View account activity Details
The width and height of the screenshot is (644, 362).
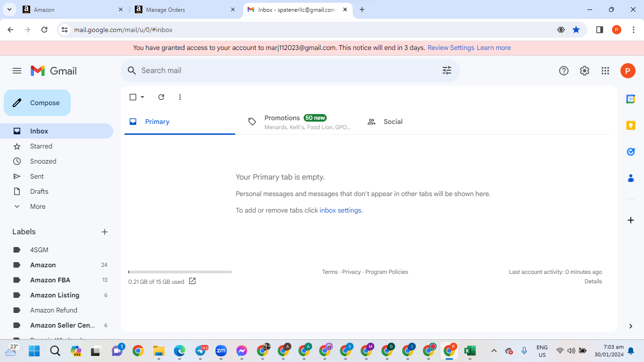coord(593,281)
